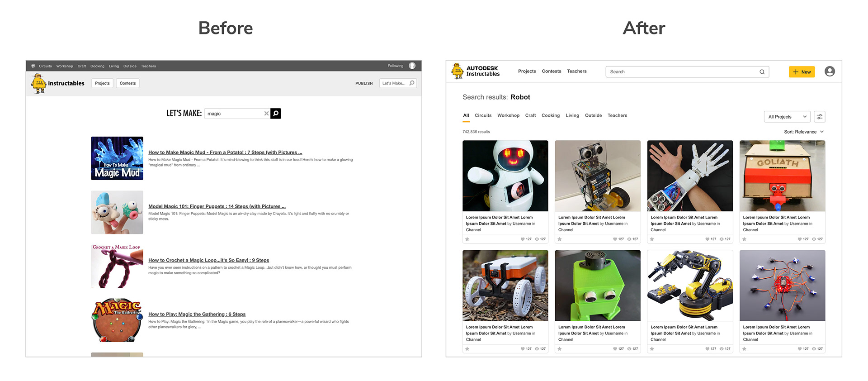
Task: Open Projects in After header navigation
Action: (x=527, y=71)
